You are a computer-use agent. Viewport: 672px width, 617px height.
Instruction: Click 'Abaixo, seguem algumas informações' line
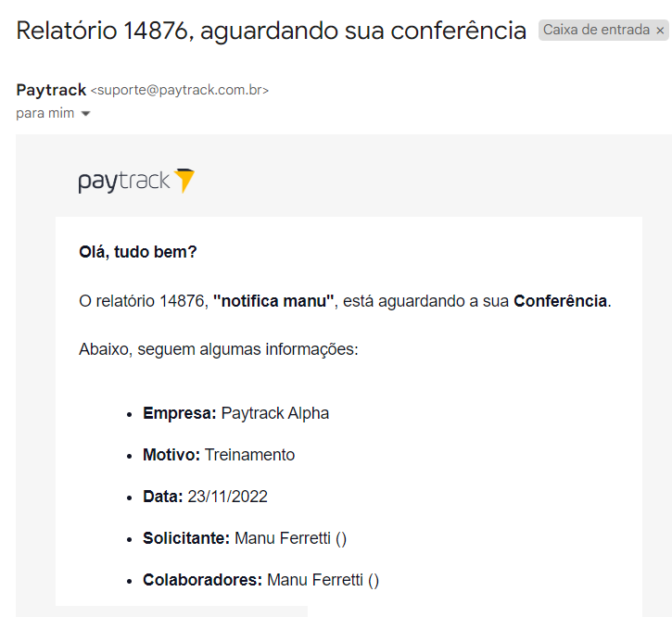click(x=219, y=349)
